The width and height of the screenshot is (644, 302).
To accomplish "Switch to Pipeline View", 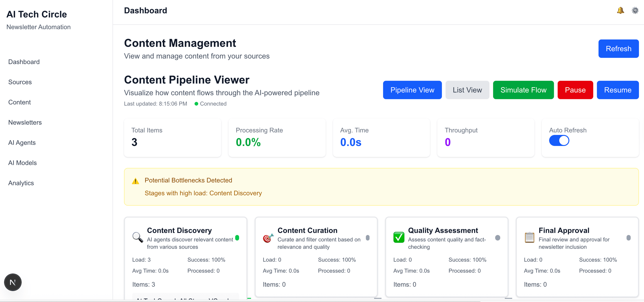I will 412,90.
